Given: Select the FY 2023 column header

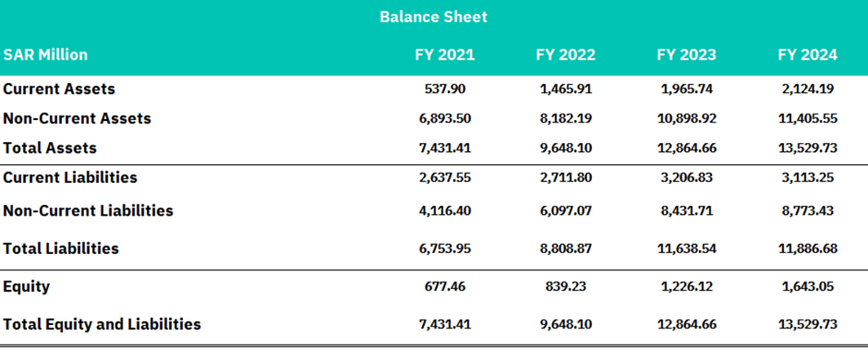Looking at the screenshot, I should (x=687, y=55).
